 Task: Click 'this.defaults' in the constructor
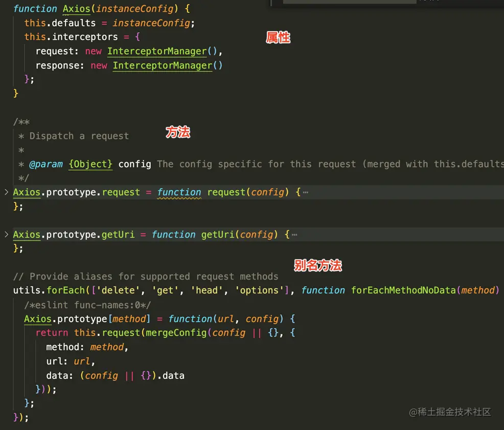point(60,23)
